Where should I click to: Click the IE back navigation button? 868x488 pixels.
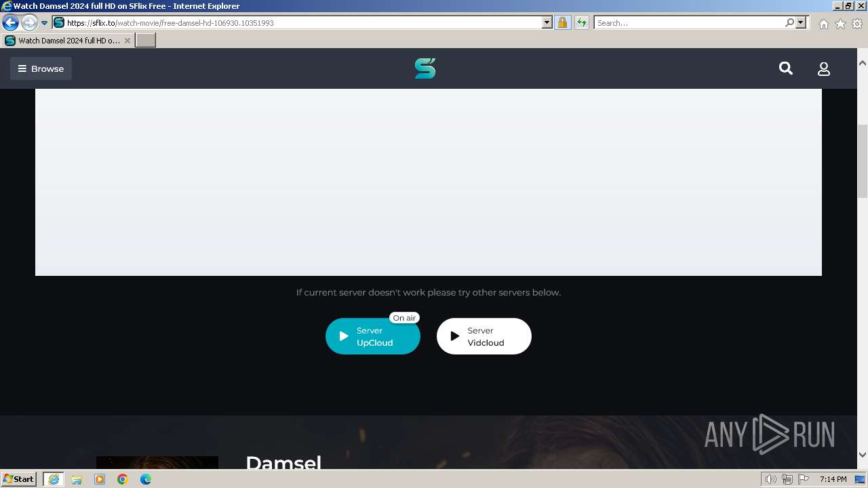pos(10,22)
